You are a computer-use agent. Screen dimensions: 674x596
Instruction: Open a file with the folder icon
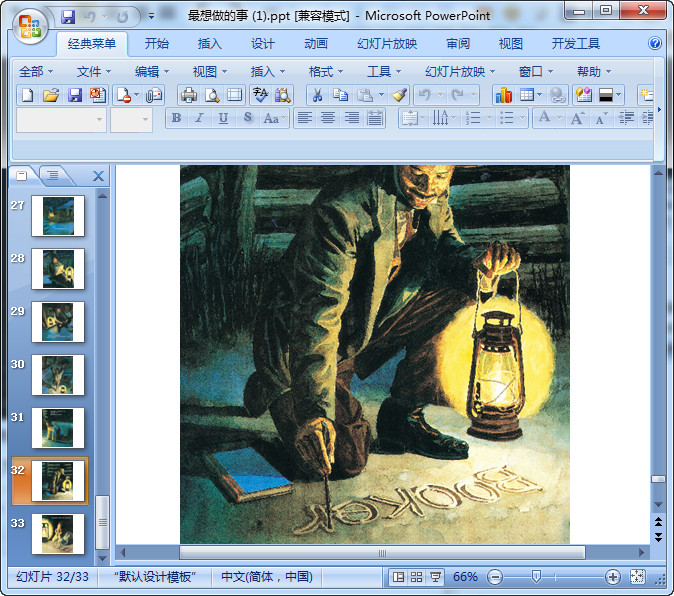pyautogui.click(x=51, y=95)
